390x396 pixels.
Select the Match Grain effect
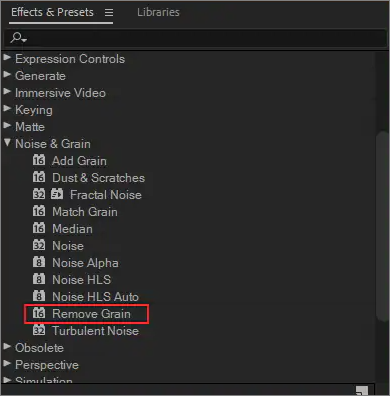point(85,212)
